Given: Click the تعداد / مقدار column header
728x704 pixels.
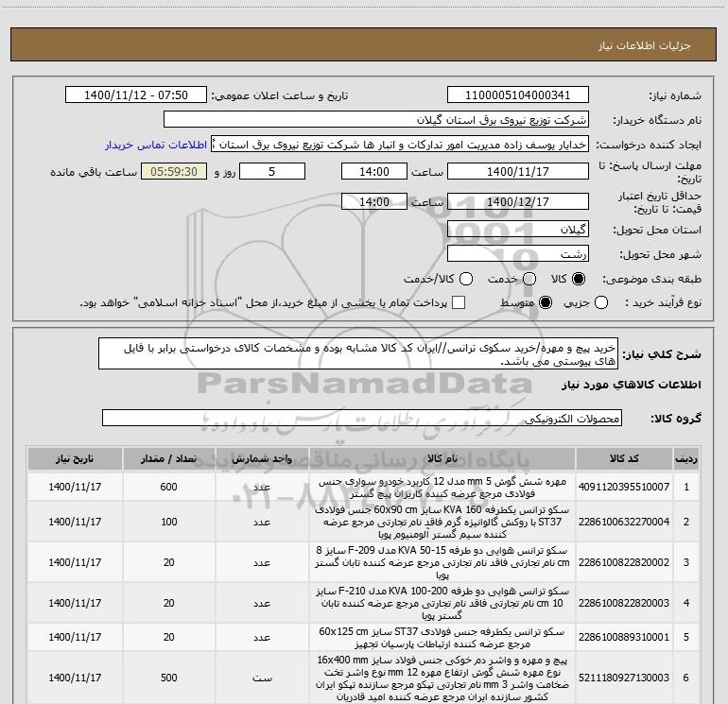Looking at the screenshot, I should point(169,459).
